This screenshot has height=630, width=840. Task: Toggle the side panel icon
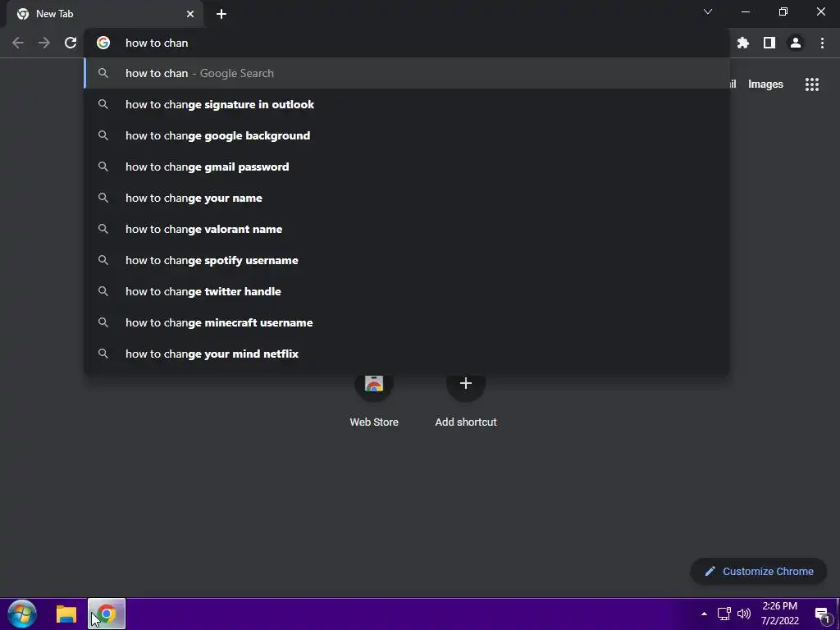pos(769,43)
